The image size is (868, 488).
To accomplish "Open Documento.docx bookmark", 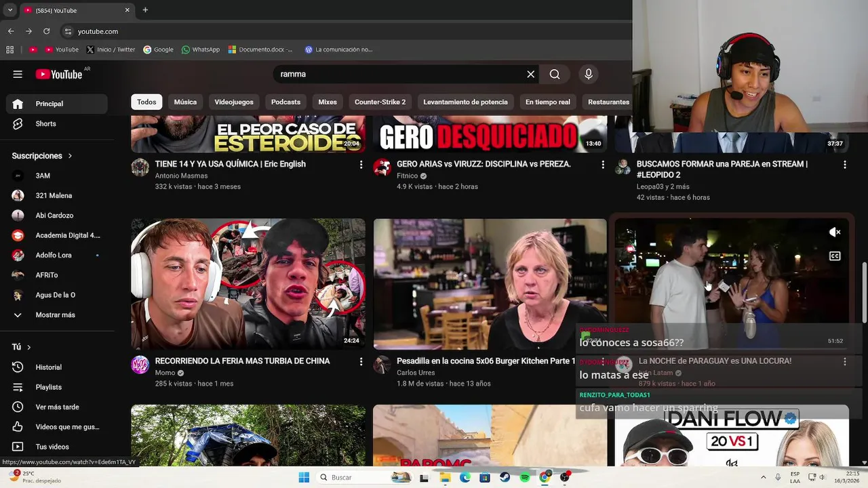I will pyautogui.click(x=260, y=49).
